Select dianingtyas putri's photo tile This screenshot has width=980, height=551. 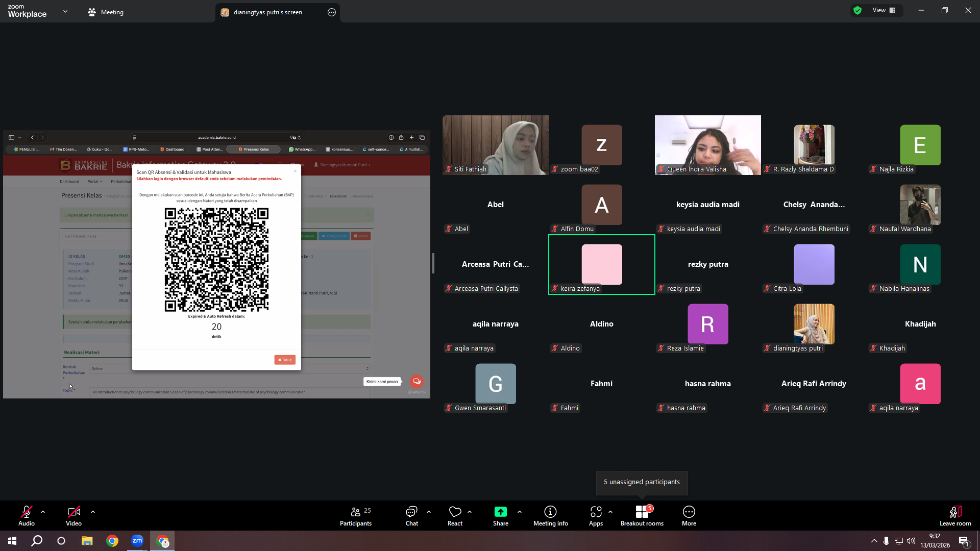814,324
